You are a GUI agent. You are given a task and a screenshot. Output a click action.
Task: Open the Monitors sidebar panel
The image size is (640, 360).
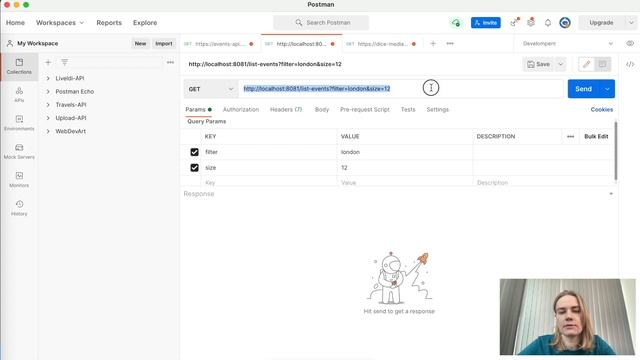point(19,180)
